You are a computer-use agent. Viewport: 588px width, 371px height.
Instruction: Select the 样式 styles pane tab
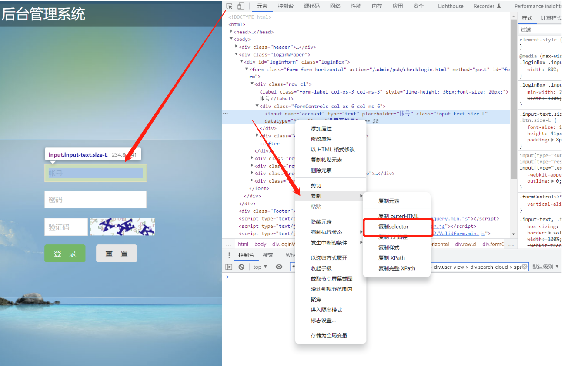[527, 18]
